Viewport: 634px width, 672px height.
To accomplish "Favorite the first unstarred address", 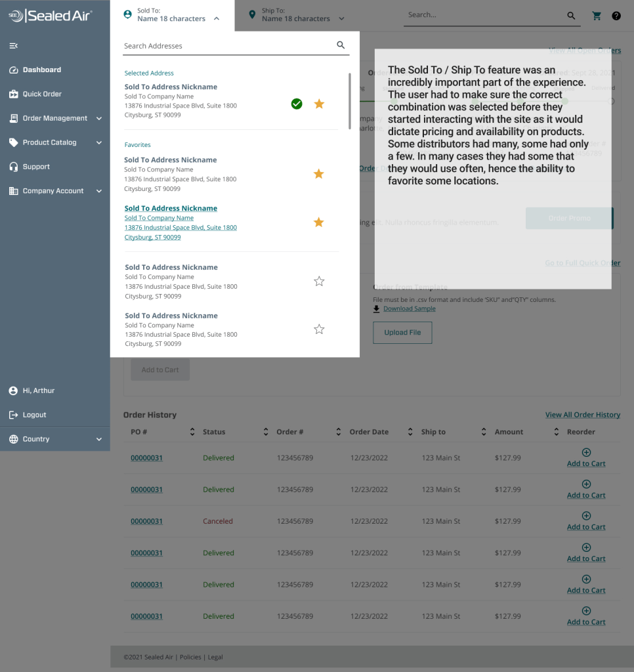I will (x=319, y=281).
